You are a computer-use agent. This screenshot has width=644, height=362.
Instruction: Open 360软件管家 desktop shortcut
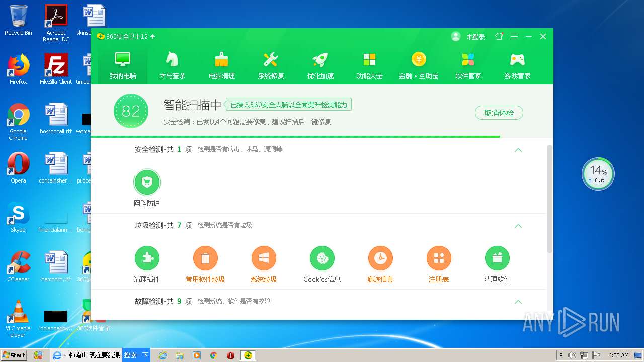(x=94, y=316)
